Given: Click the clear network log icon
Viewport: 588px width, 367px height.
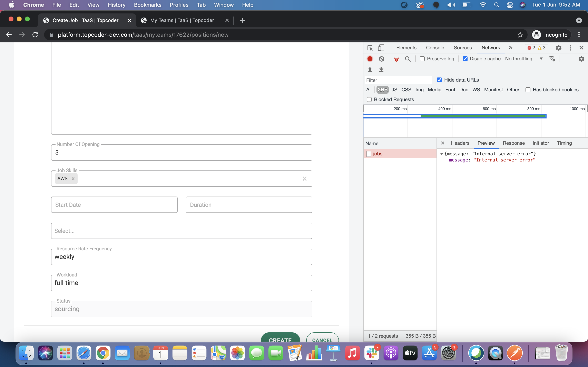Looking at the screenshot, I should (381, 59).
